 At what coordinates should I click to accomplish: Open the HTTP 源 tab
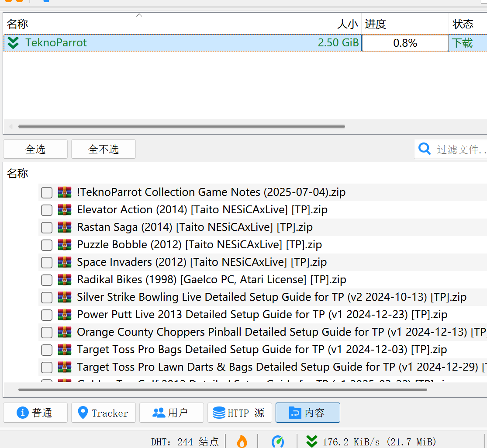pos(240,413)
